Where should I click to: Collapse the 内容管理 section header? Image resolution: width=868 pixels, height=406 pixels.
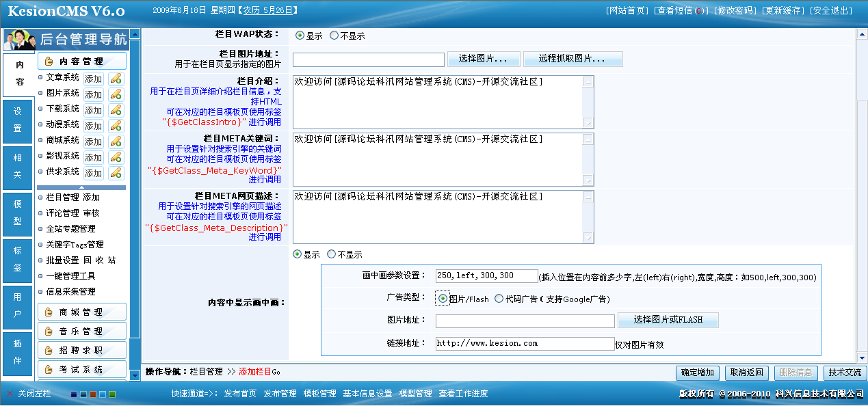[82, 62]
